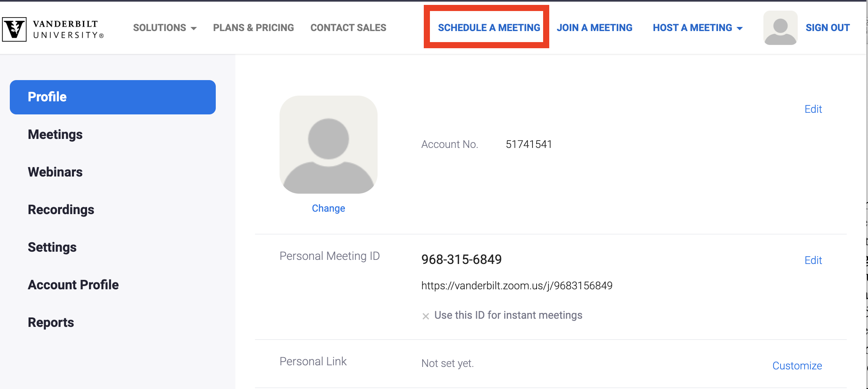868x389 pixels.
Task: Click the X icon beside Use this ID
Action: (x=425, y=316)
